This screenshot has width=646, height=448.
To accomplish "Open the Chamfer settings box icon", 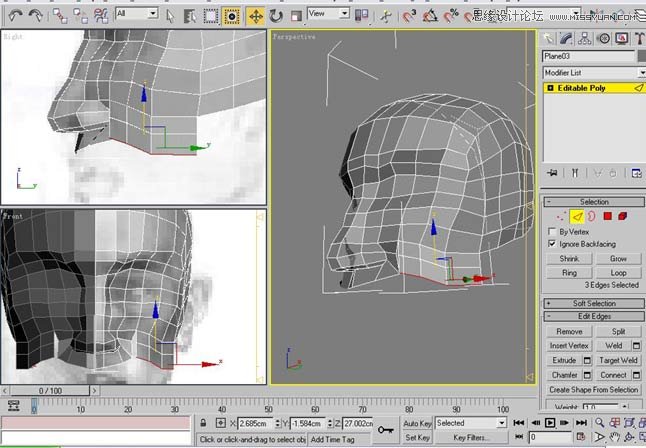I will click(587, 375).
